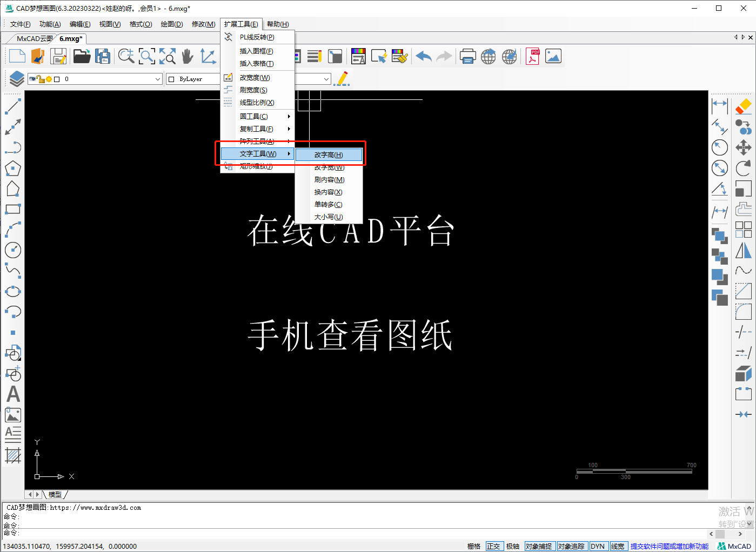Click the zoom extents icon
The height and width of the screenshot is (552, 756).
click(168, 56)
